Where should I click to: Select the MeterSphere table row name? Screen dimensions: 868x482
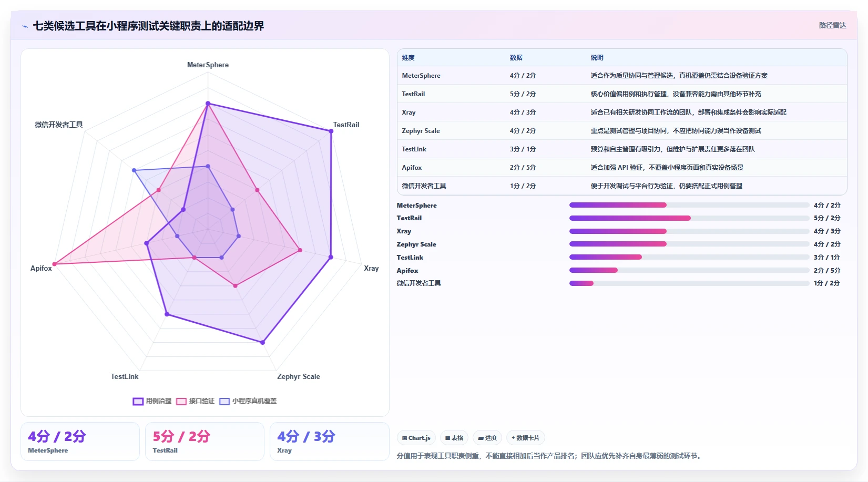tap(421, 76)
